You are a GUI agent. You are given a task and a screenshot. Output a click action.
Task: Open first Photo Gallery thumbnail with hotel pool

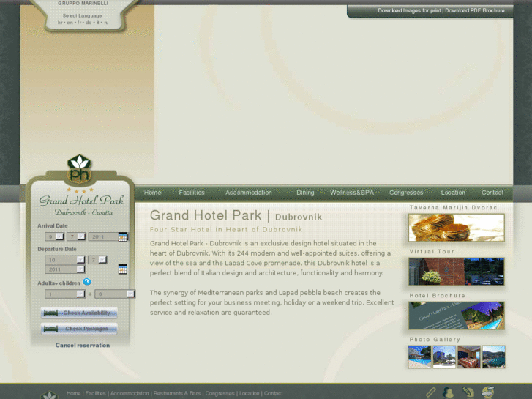[x=420, y=357]
